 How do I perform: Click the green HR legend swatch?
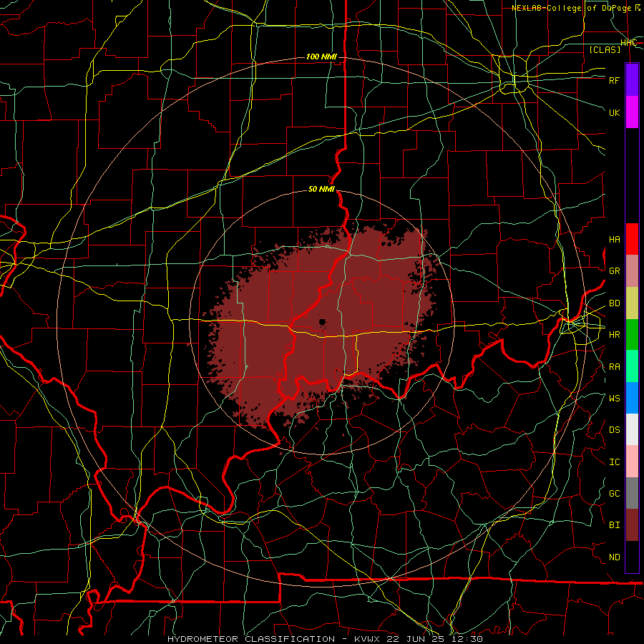(632, 335)
